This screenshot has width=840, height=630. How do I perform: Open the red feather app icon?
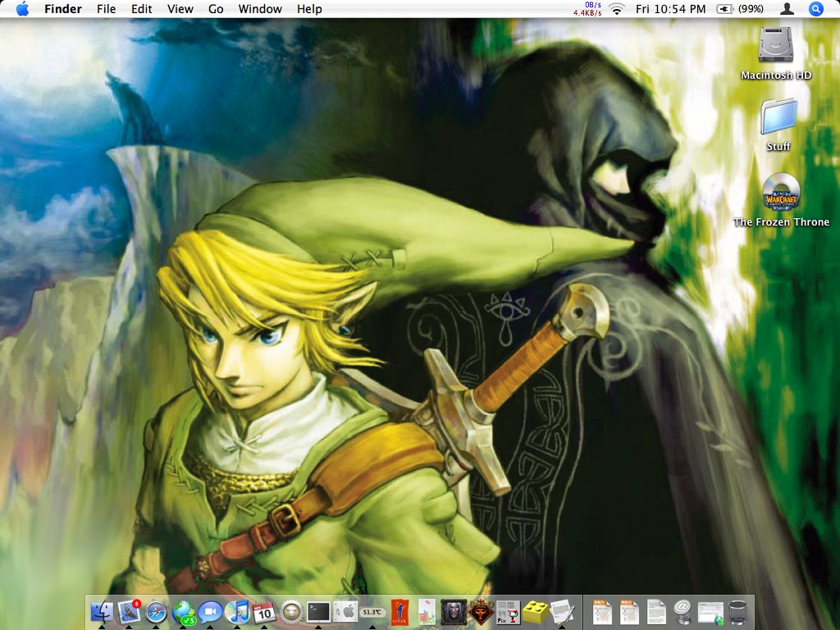(x=399, y=612)
